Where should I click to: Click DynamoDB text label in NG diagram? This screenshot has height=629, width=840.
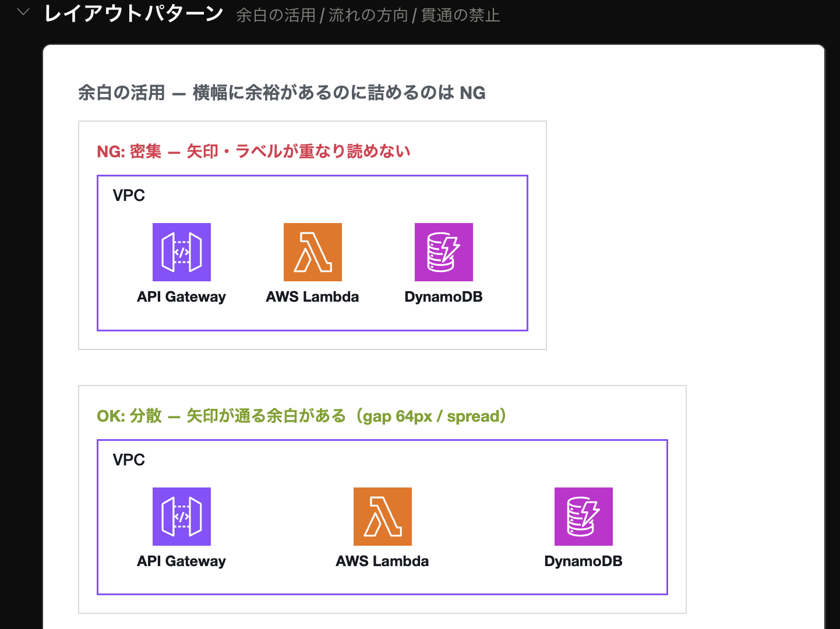[444, 297]
